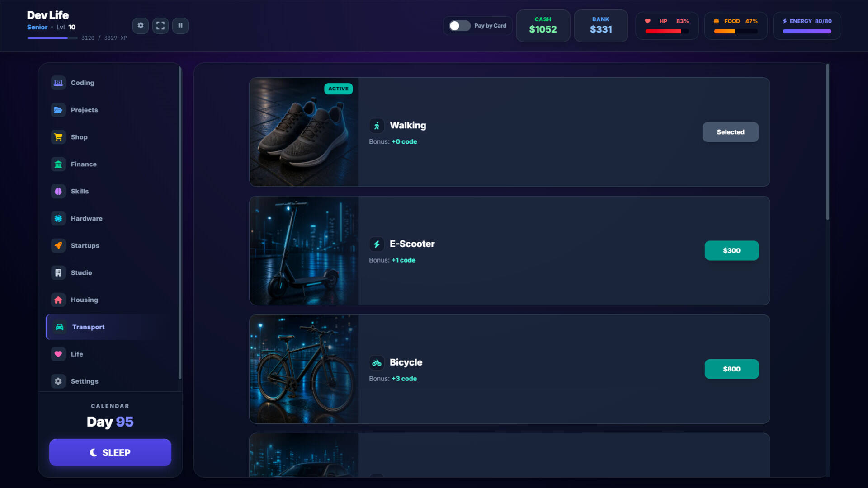
Task: Click the sidebar menu scrollbar
Action: pyautogui.click(x=180, y=222)
